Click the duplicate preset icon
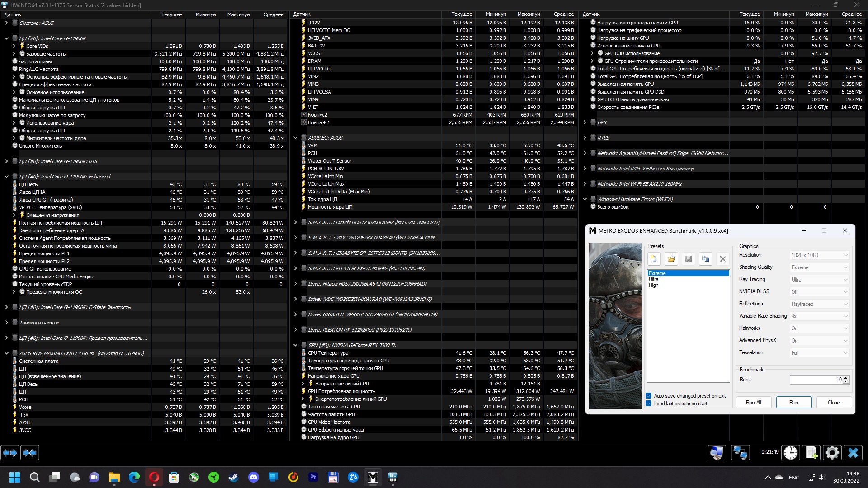Viewport: 868px width, 488px height. click(x=705, y=259)
